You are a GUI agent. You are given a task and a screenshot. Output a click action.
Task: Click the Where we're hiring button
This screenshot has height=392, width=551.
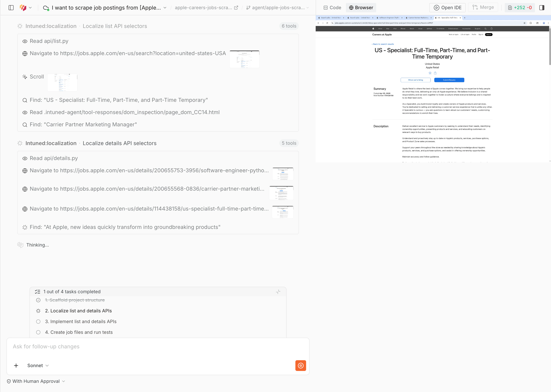click(x=415, y=80)
